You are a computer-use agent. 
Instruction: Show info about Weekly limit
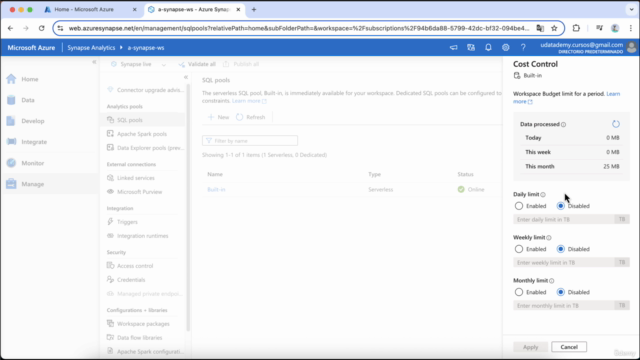[549, 238]
